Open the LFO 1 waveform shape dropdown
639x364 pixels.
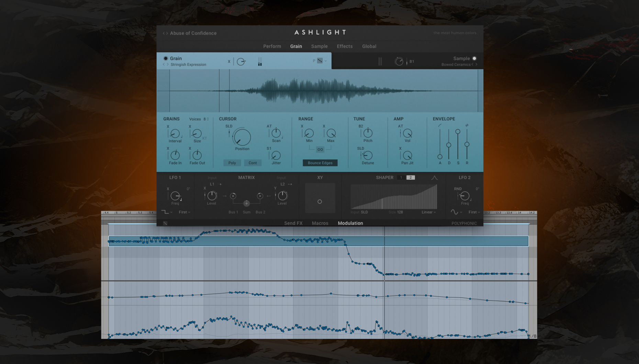[167, 212]
